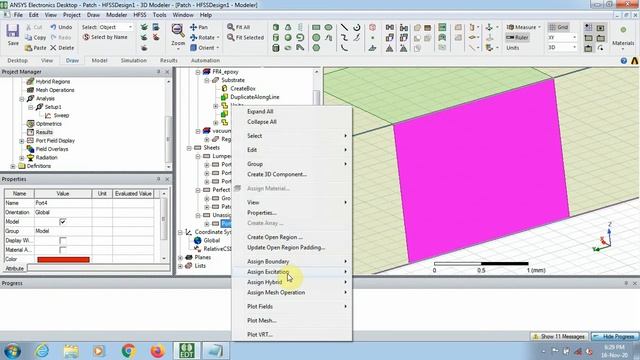Click the Ruler button
The width and height of the screenshot is (640, 360).
pyautogui.click(x=517, y=38)
